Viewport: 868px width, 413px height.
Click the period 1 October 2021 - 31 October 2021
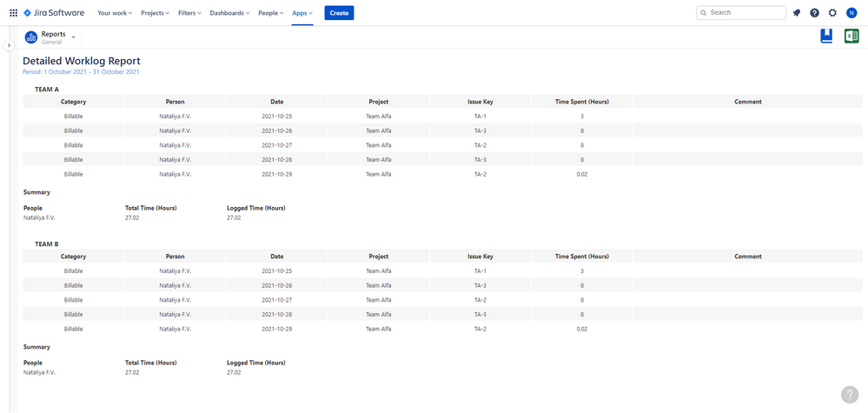pos(81,72)
